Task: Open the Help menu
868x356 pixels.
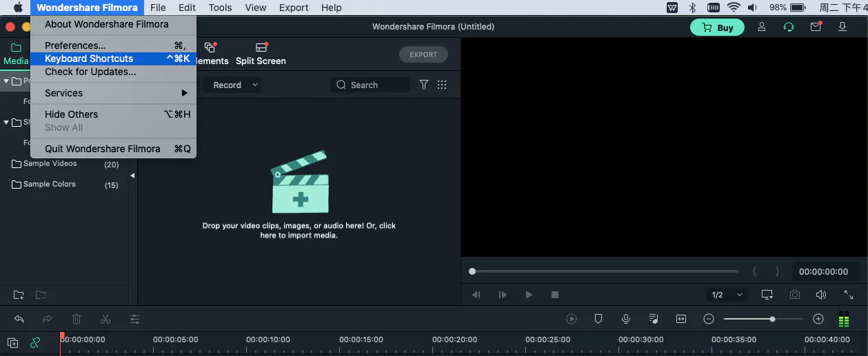Action: (x=332, y=8)
